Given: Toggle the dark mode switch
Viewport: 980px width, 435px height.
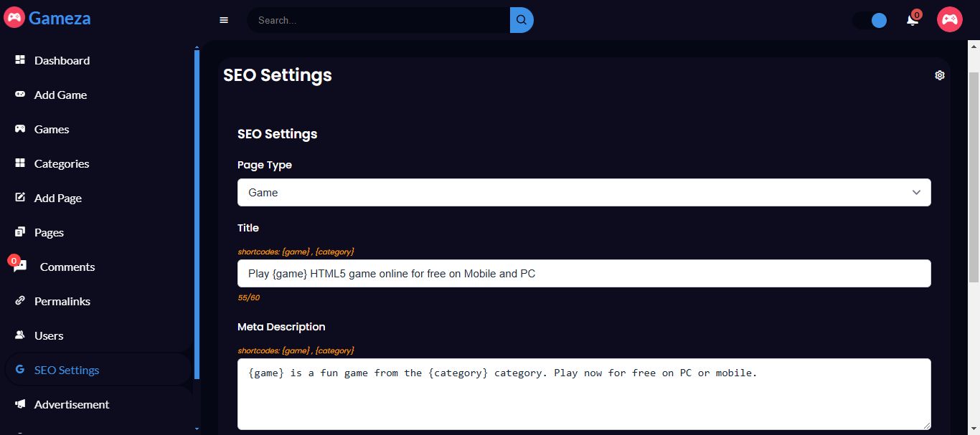Looking at the screenshot, I should 870,20.
